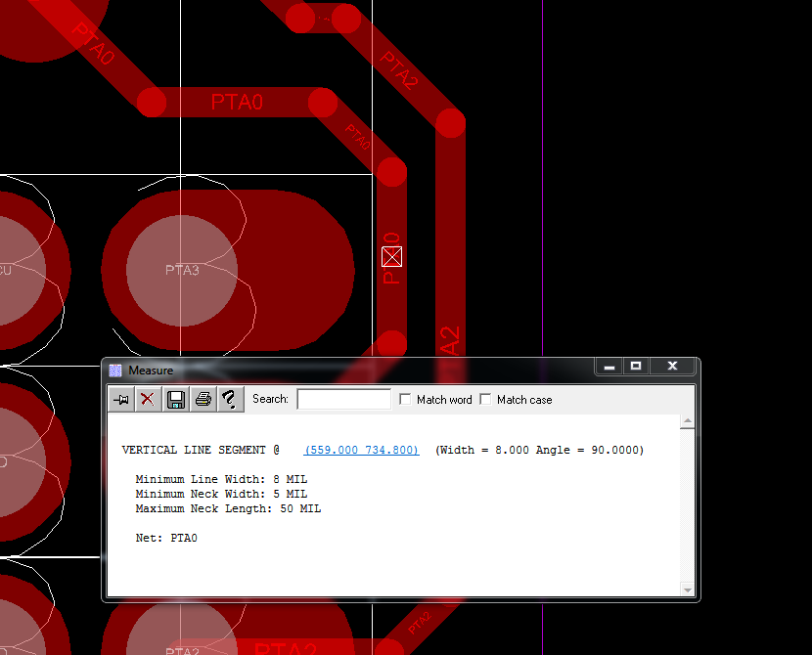This screenshot has width=812, height=655.
Task: Pin the Measure window with pushpin icon
Action: [121, 400]
